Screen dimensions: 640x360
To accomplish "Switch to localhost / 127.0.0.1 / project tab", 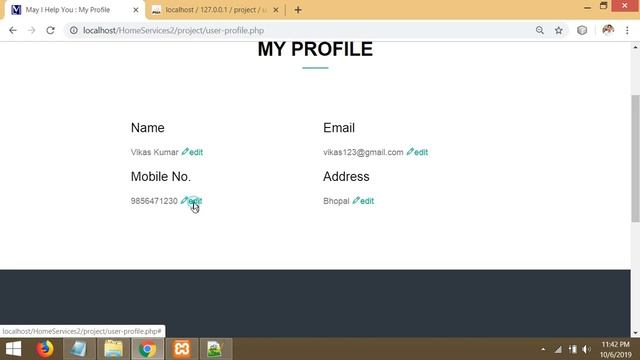I will tap(216, 10).
